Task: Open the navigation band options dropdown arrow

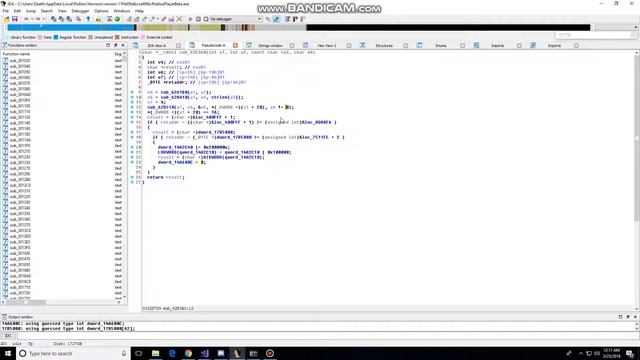Action: (x=636, y=28)
